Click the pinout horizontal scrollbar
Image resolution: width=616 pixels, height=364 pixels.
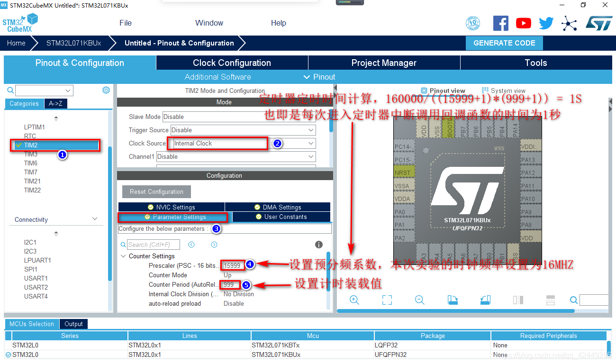pyautogui.click(x=456, y=311)
